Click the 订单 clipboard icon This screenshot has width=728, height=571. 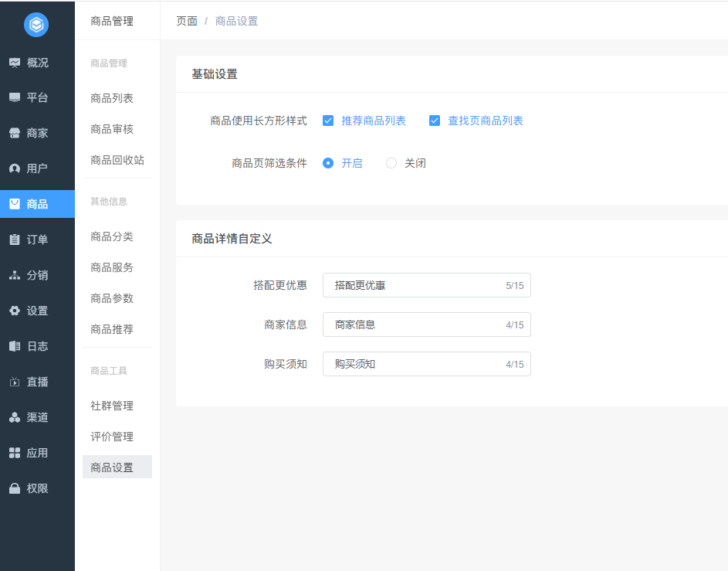pyautogui.click(x=15, y=240)
